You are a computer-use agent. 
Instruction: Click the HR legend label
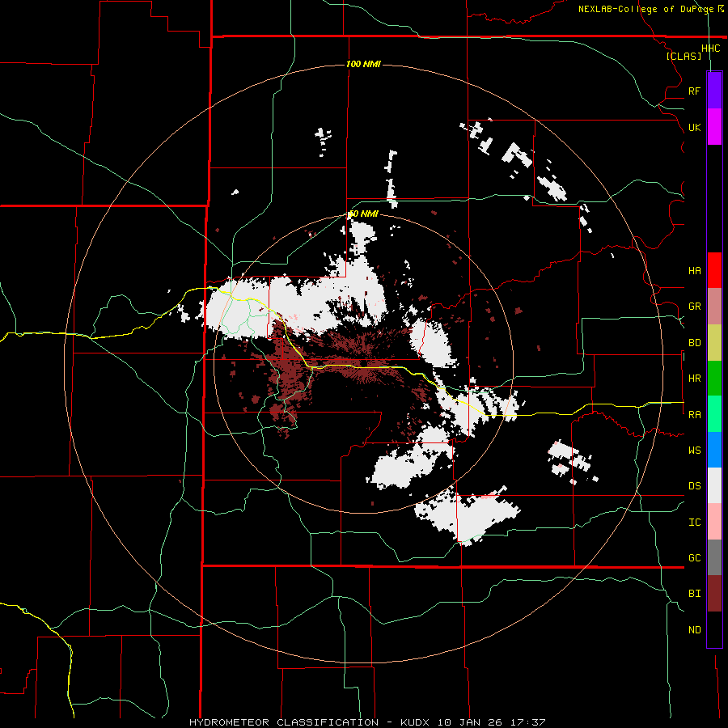pyautogui.click(x=694, y=379)
